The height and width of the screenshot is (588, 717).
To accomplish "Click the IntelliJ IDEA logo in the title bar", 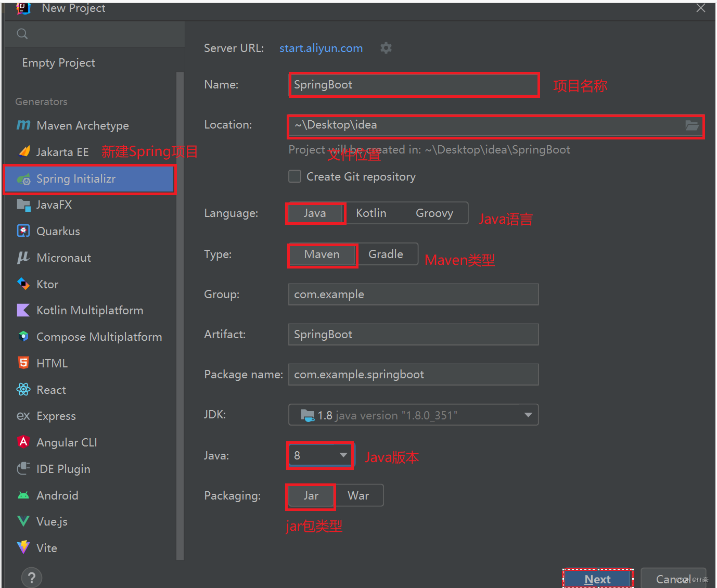I will click(x=24, y=8).
